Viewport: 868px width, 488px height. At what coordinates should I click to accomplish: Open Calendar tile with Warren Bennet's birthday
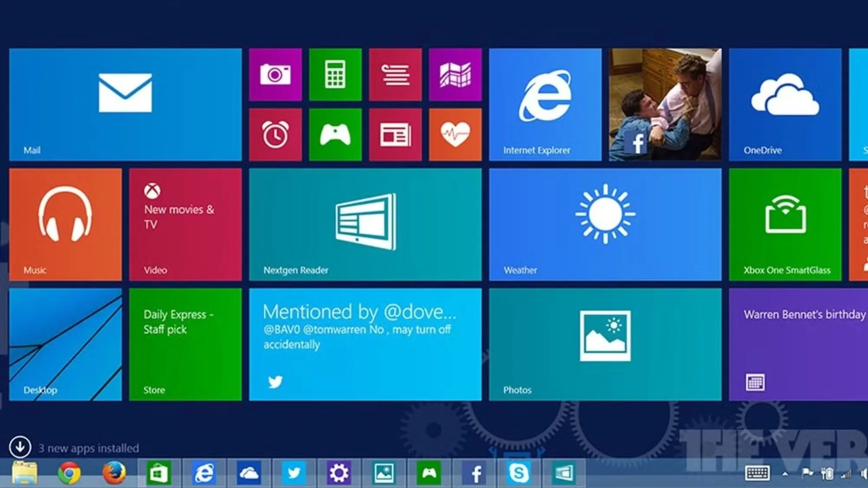799,344
